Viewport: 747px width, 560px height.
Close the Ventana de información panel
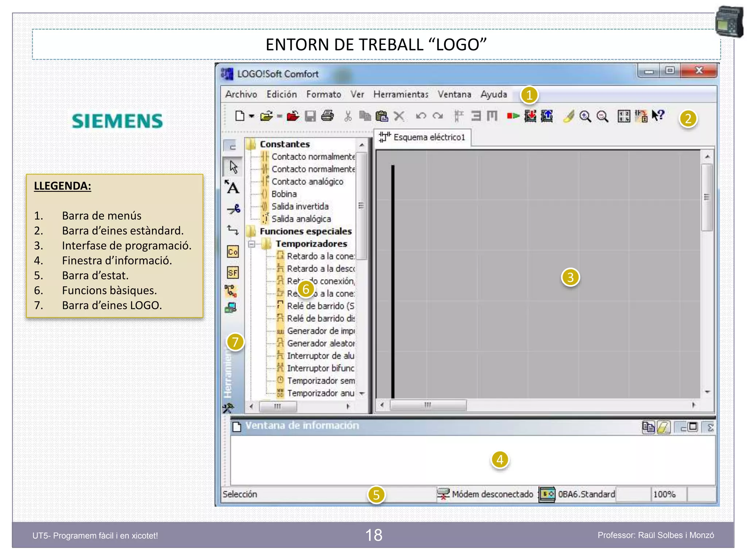710,427
